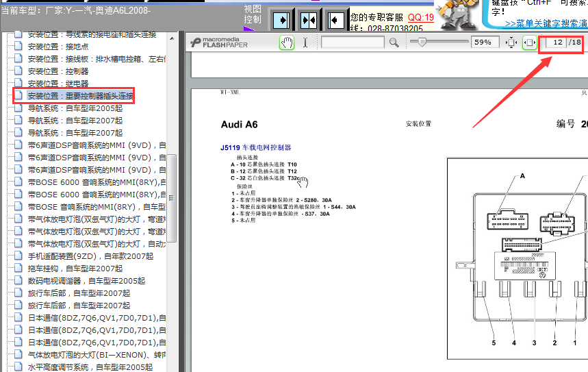This screenshot has width=588, height=372.
Task: Click document icon beside 拖车挂钩 entry
Action: (x=18, y=268)
